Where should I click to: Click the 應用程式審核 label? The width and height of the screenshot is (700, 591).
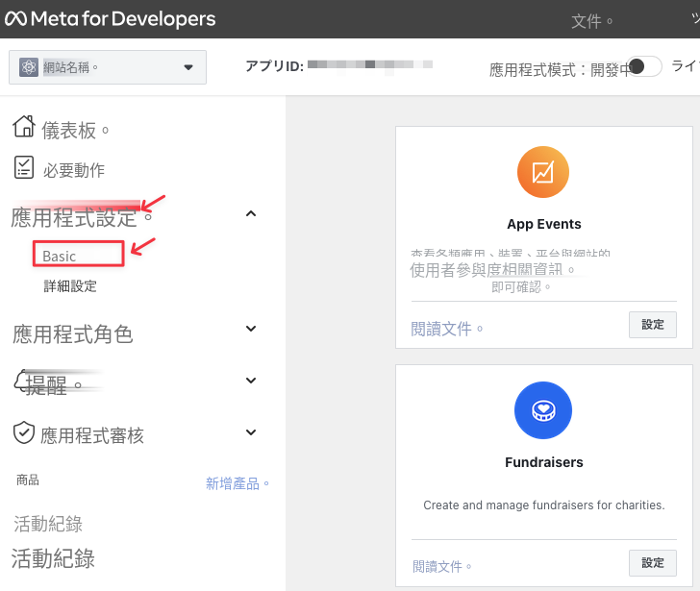(92, 435)
